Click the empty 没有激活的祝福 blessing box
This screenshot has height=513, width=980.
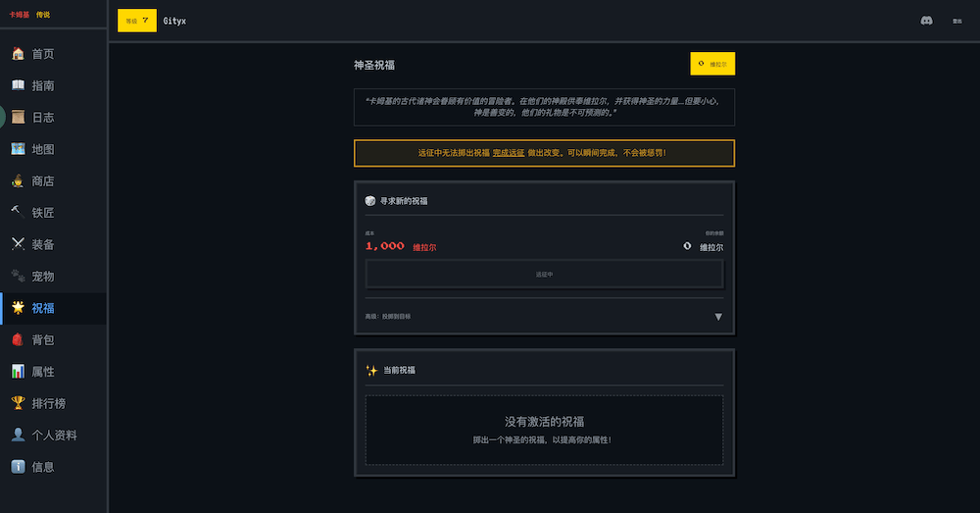click(x=544, y=430)
